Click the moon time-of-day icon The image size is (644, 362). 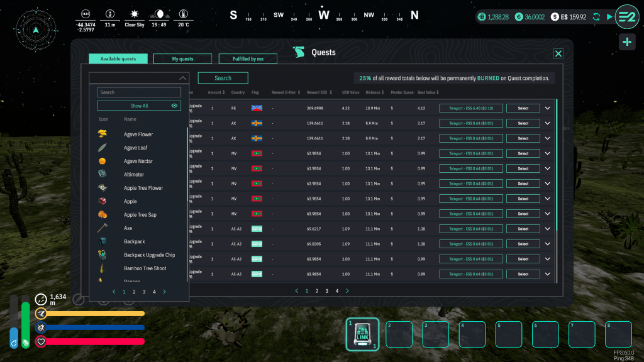[x=159, y=14]
